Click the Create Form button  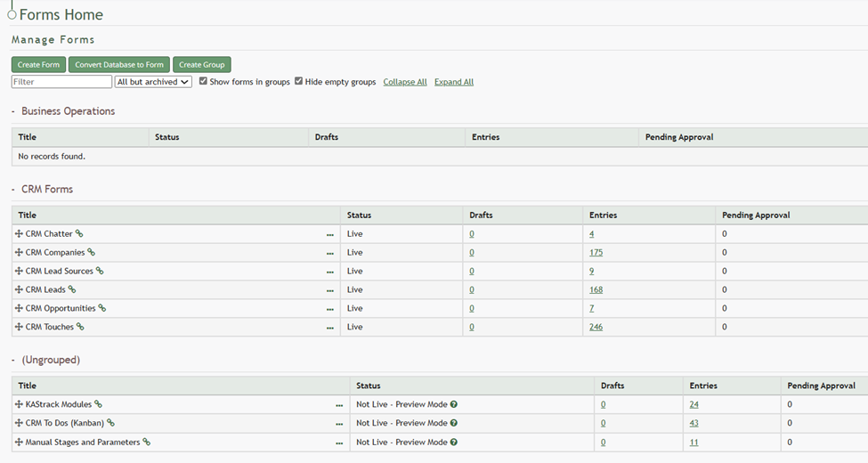pyautogui.click(x=38, y=65)
